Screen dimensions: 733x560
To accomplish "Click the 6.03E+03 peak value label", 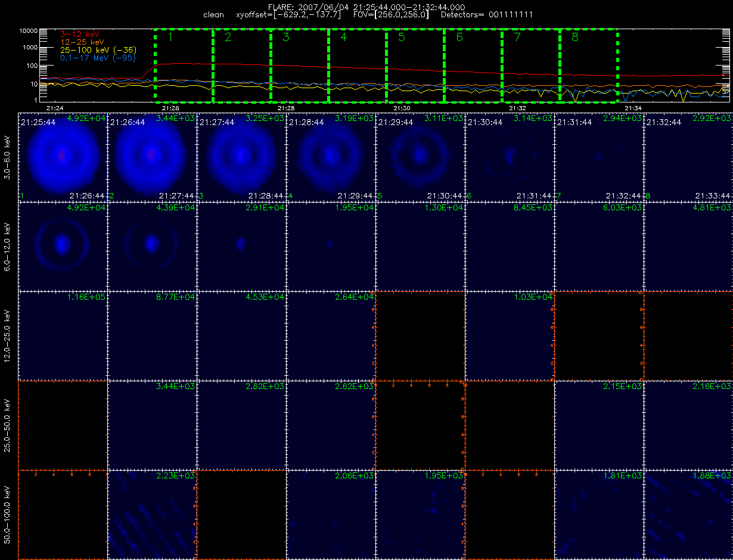I will pyautogui.click(x=623, y=208).
